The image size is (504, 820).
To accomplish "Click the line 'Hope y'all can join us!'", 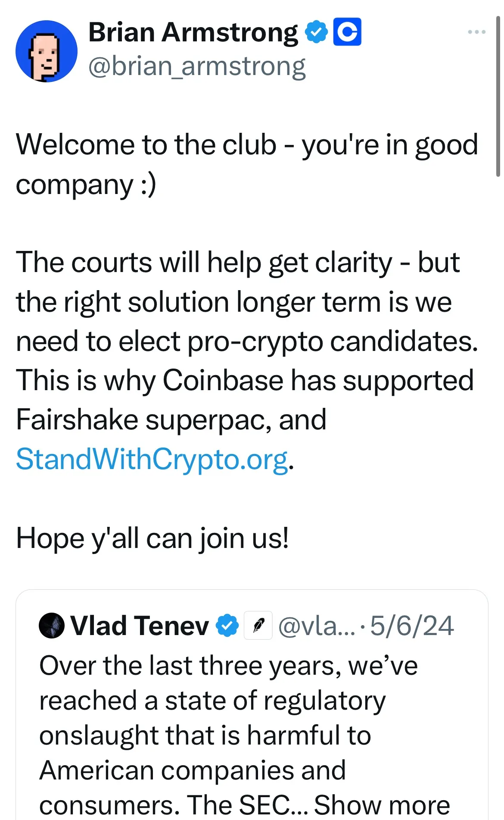I will [x=153, y=537].
